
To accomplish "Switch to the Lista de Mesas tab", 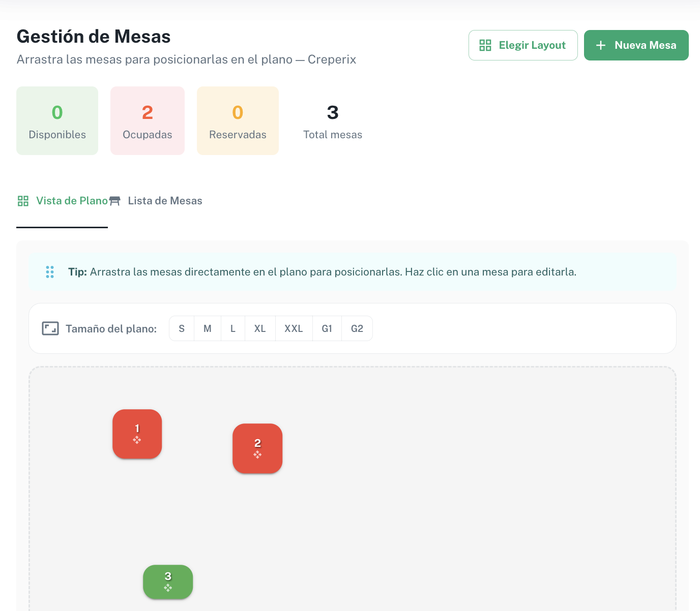I will [x=165, y=201].
